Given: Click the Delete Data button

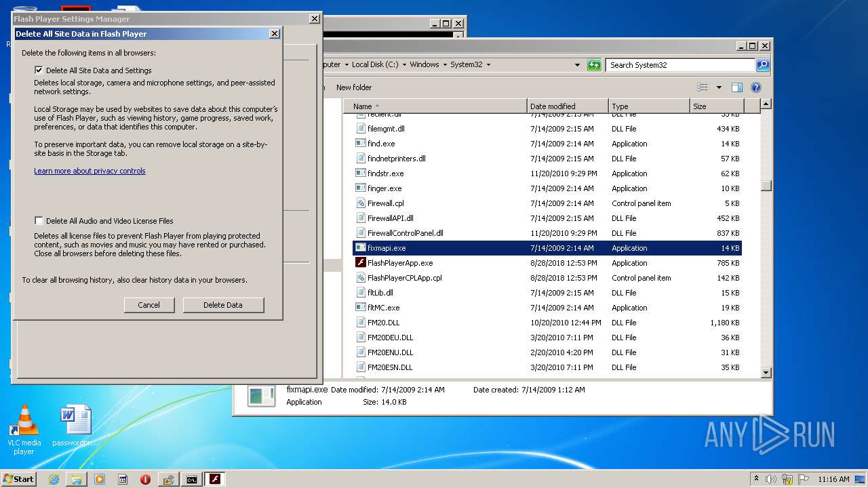Looking at the screenshot, I should pos(223,305).
